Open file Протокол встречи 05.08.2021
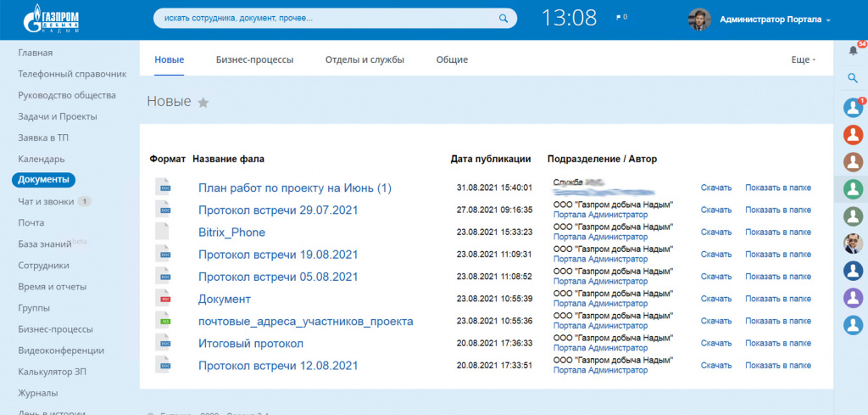This screenshot has height=415, width=868. click(x=278, y=277)
